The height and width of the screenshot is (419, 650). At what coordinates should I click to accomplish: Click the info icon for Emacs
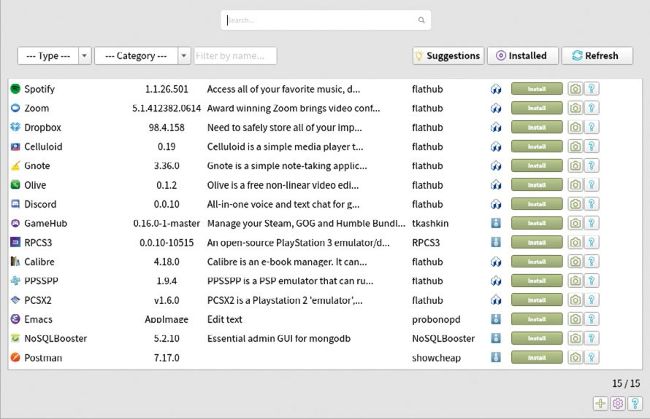(x=592, y=319)
